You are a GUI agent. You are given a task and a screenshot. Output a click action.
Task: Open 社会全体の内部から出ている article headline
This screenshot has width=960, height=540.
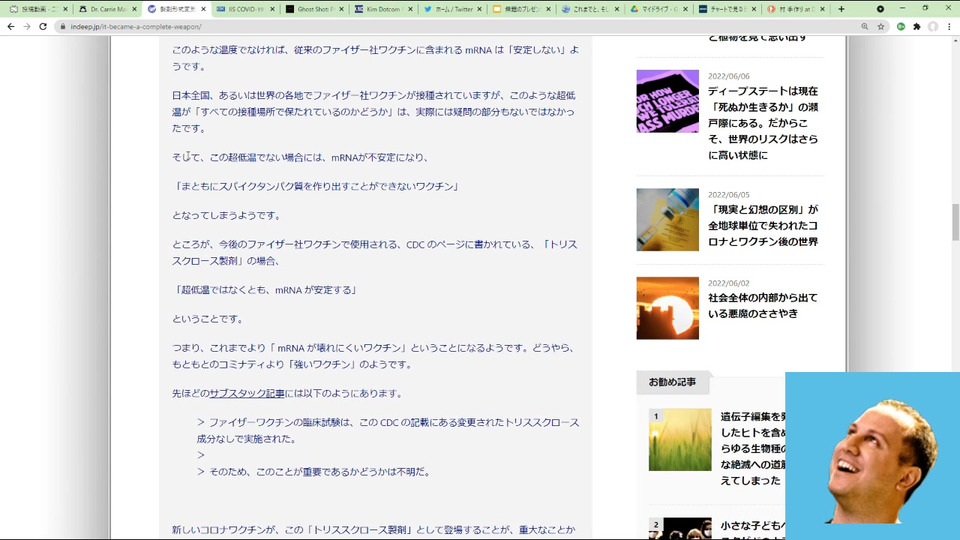coord(763,306)
